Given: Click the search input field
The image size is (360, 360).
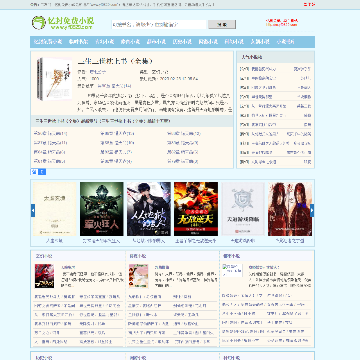Looking at the screenshot, I should pos(159,24).
